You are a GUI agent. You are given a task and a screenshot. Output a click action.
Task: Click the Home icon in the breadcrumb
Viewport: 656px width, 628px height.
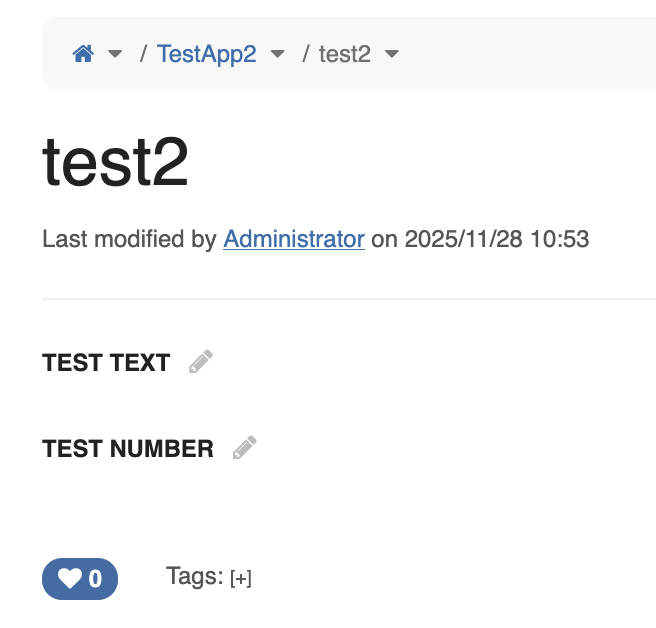pos(83,54)
